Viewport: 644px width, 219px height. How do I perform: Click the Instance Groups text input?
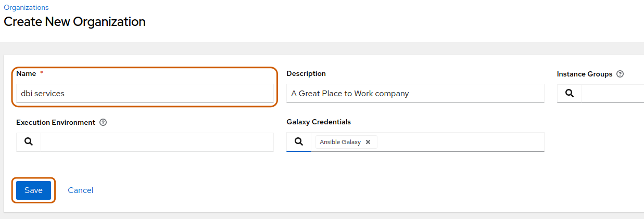pos(613,94)
